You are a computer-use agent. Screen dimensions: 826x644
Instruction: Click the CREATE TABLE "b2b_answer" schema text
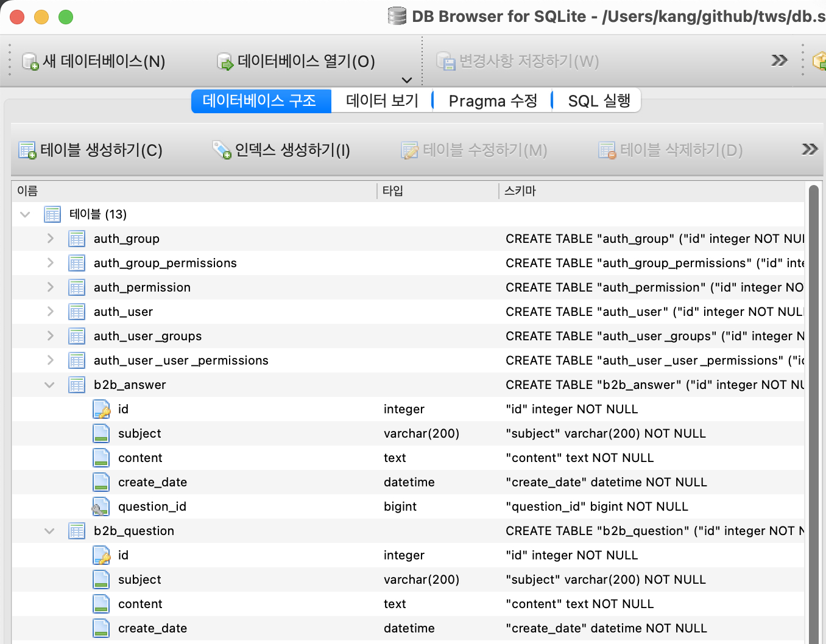(655, 385)
